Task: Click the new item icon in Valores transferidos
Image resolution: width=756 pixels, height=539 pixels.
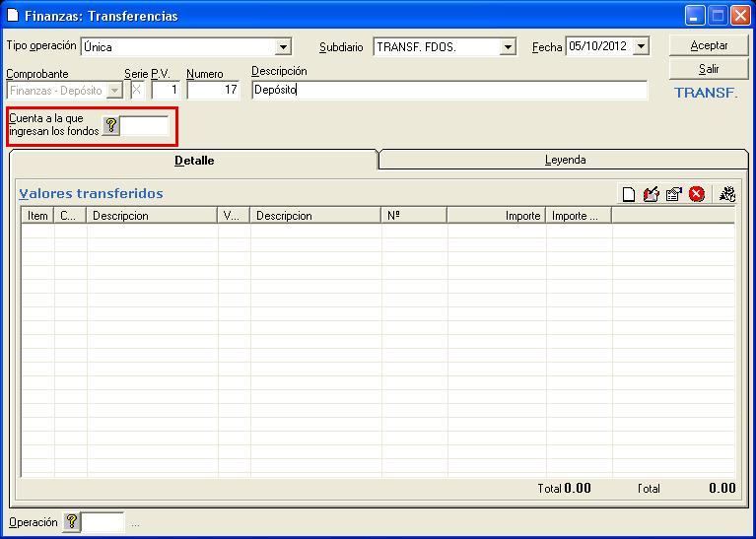Action: (628, 194)
